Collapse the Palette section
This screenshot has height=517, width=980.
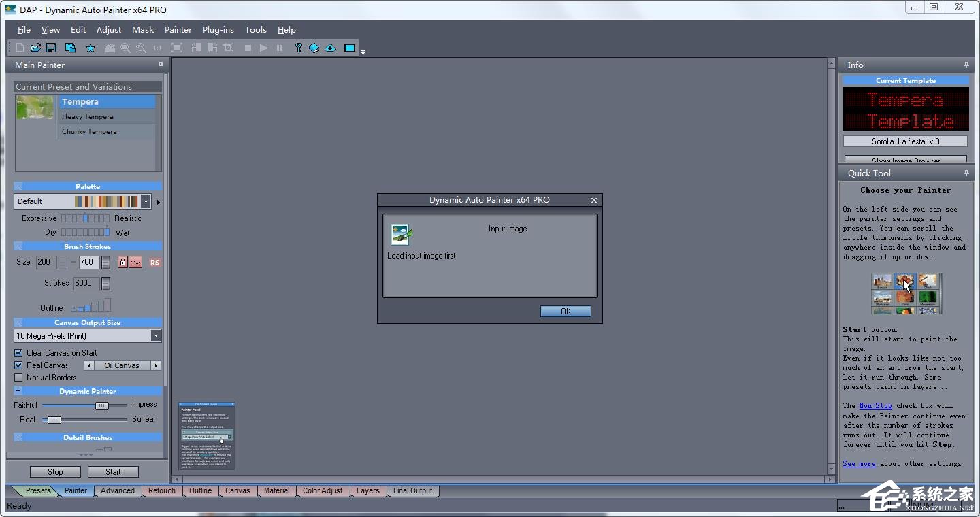pos(18,186)
